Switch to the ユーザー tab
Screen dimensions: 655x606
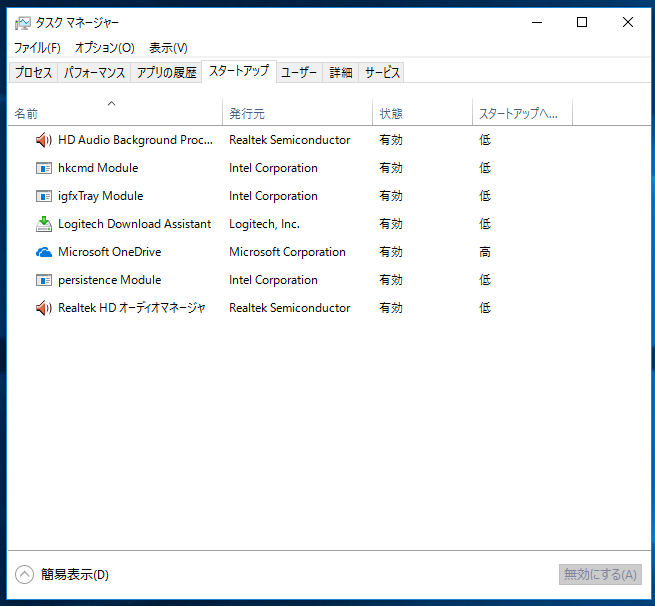click(299, 73)
